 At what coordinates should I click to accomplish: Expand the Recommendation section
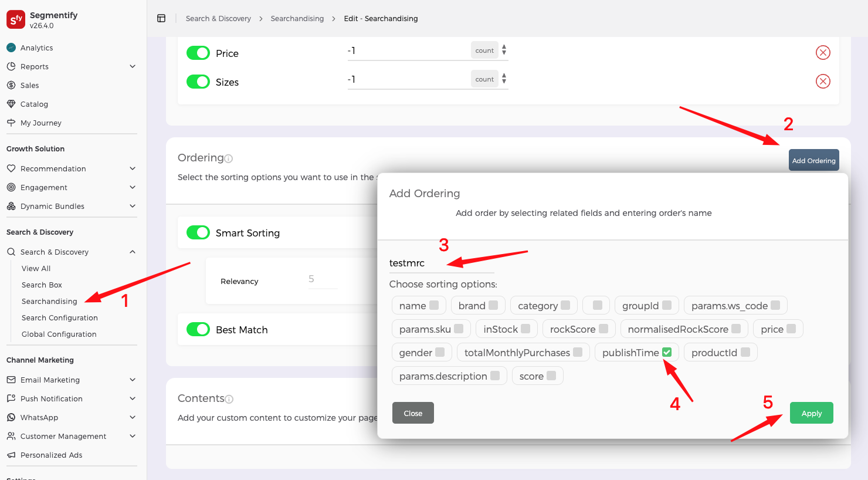[x=133, y=168]
